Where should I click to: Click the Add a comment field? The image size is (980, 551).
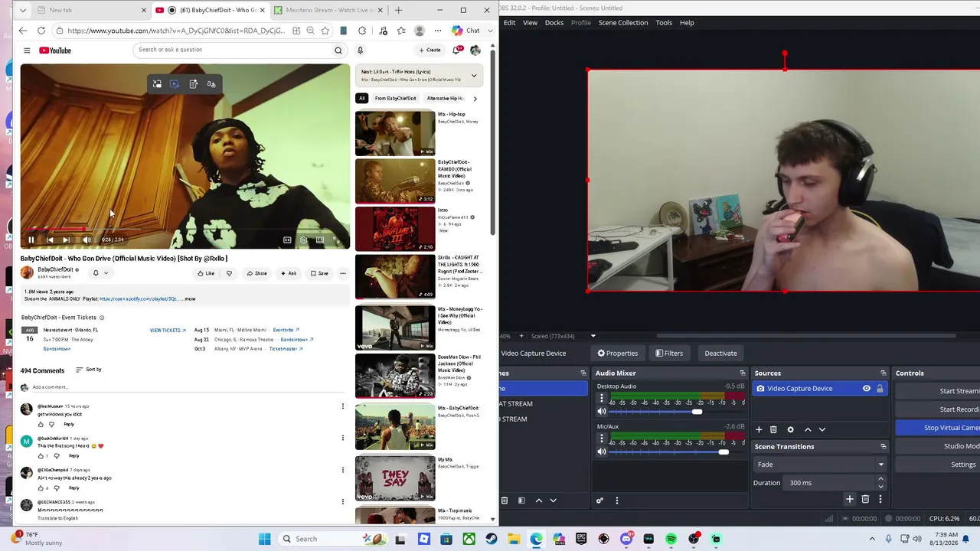[x=184, y=387]
